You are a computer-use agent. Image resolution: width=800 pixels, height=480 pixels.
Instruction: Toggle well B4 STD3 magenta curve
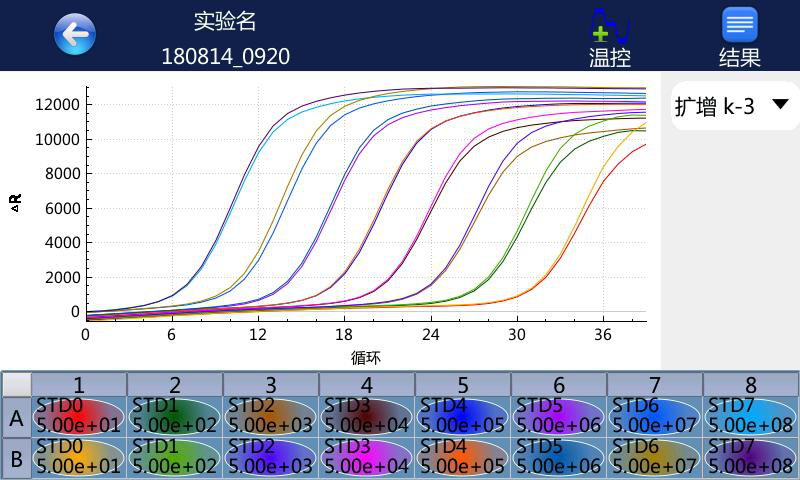(367, 457)
